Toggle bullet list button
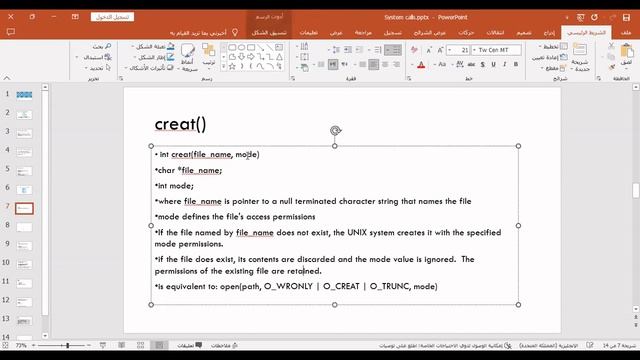This screenshot has height=360, width=640. (x=393, y=50)
